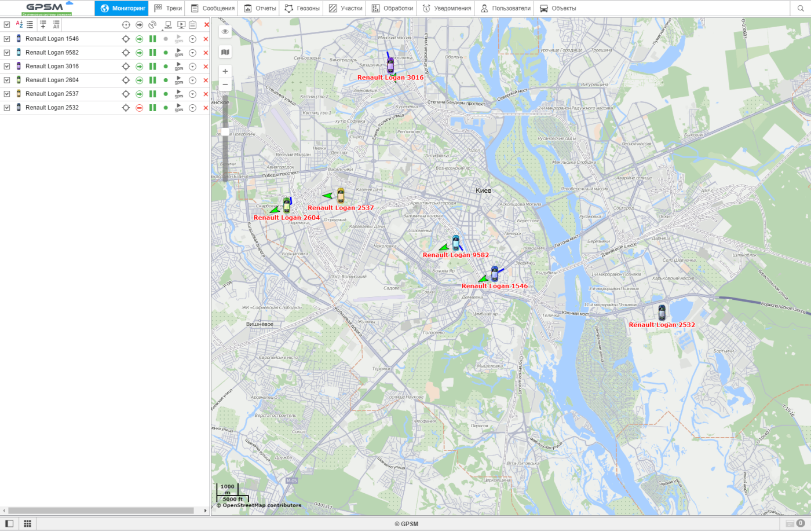Open dropdown circle for Renault Logan 9582

pyautogui.click(x=192, y=53)
